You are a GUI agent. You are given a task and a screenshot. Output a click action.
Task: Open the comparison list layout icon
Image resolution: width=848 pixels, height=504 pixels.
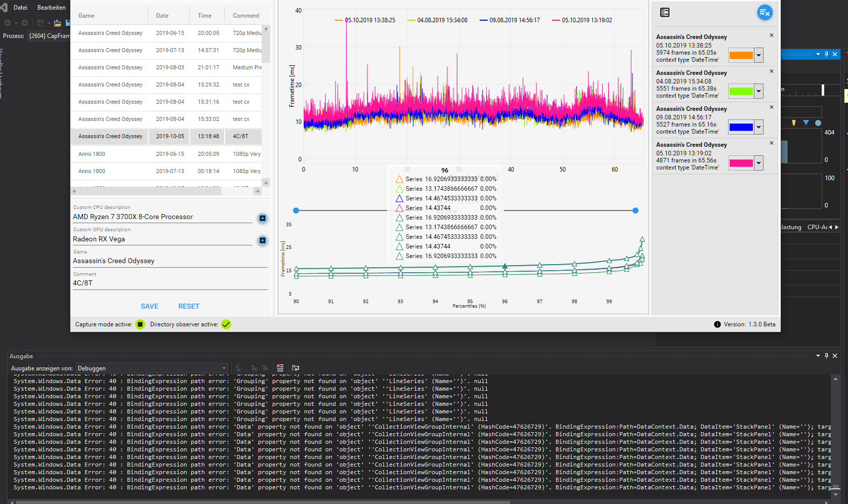pos(665,12)
